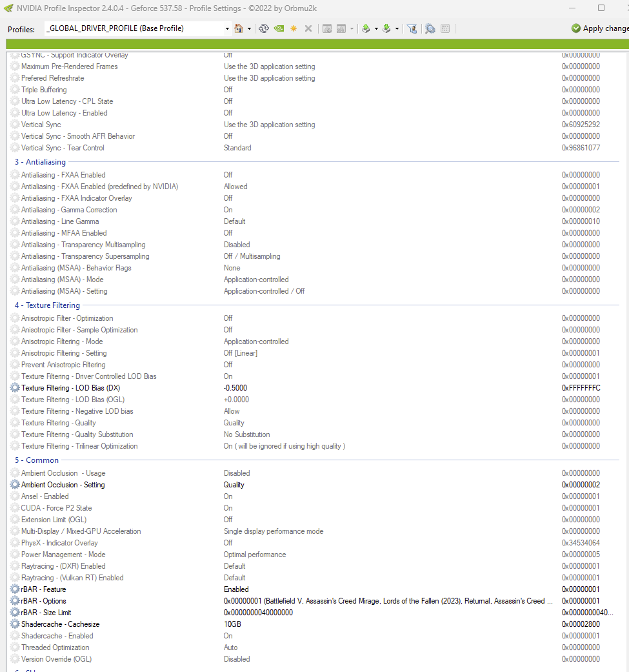Click the gear icon beside Texture Filtering - Quality

(15, 423)
